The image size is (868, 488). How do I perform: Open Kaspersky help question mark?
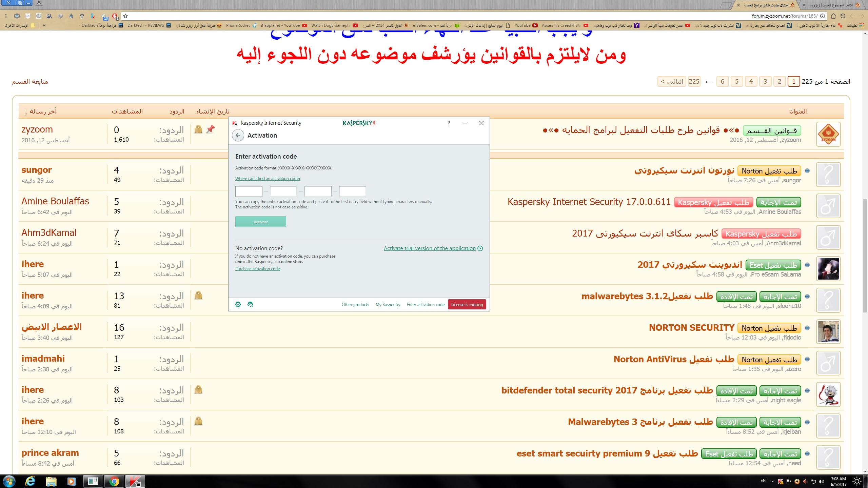(x=449, y=123)
